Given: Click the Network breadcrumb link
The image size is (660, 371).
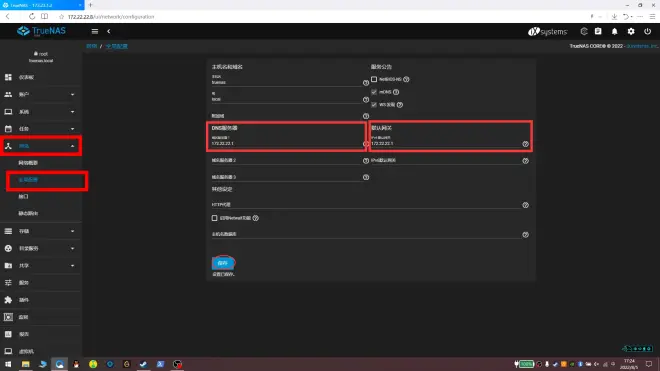Looking at the screenshot, I should pyautogui.click(x=91, y=46).
